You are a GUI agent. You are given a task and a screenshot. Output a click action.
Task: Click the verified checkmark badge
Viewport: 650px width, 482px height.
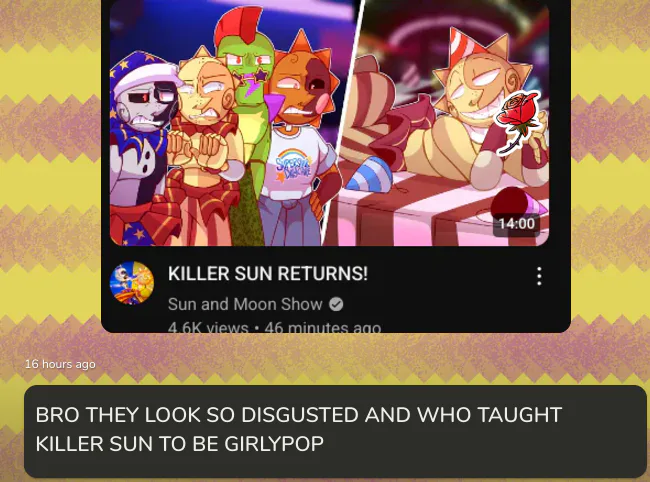tap(336, 304)
